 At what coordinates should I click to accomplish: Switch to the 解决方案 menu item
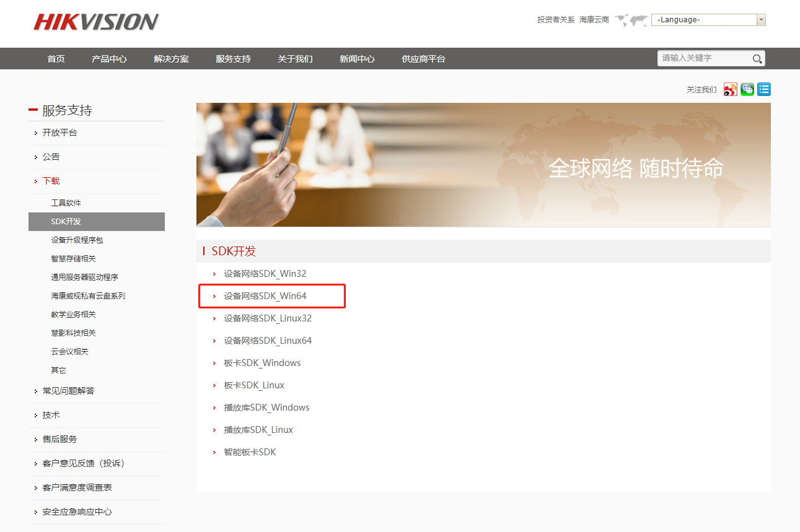(171, 58)
